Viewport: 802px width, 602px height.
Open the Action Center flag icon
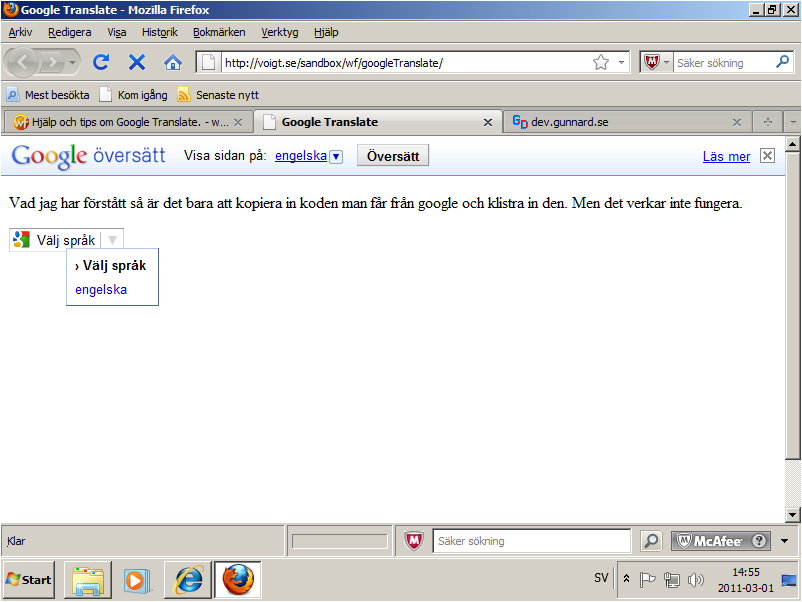[x=647, y=579]
